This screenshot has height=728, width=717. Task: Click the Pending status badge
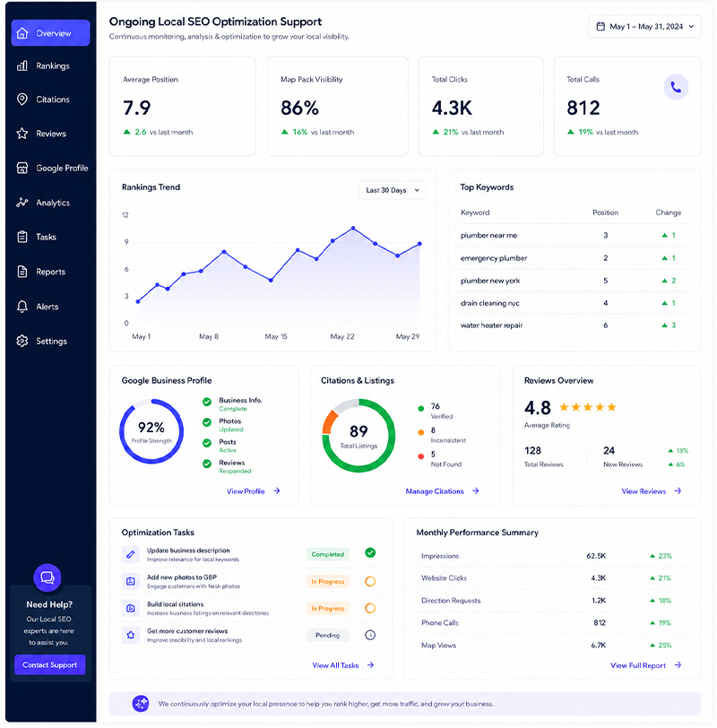tap(328, 635)
